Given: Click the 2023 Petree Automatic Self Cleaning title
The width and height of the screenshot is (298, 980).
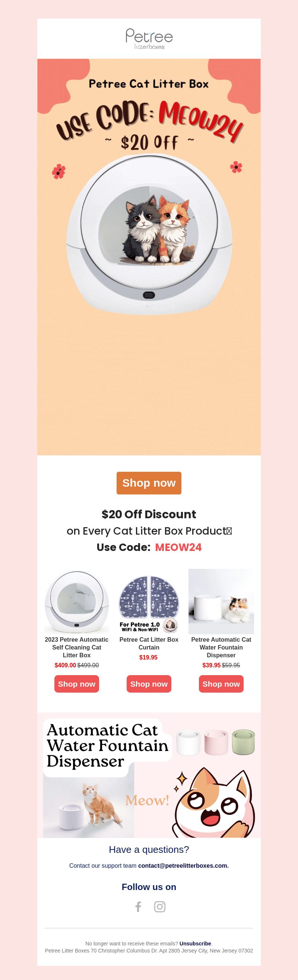Looking at the screenshot, I should click(x=77, y=647).
